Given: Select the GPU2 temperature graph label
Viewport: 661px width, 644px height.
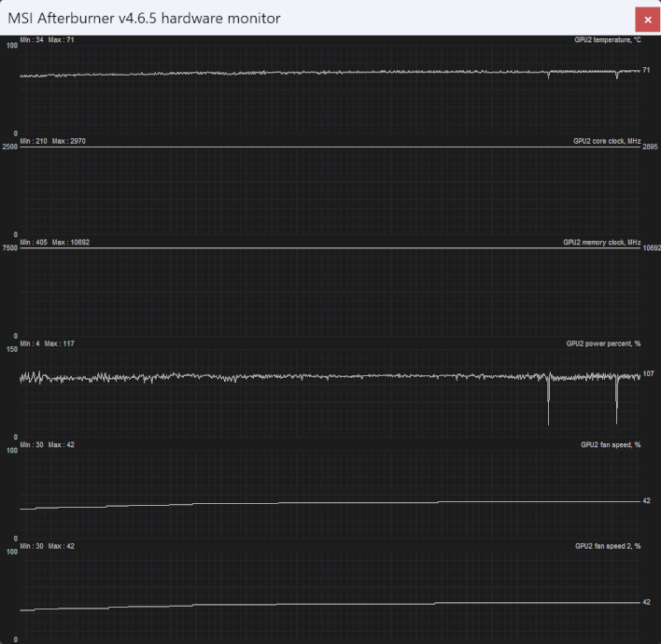Looking at the screenshot, I should [x=607, y=39].
